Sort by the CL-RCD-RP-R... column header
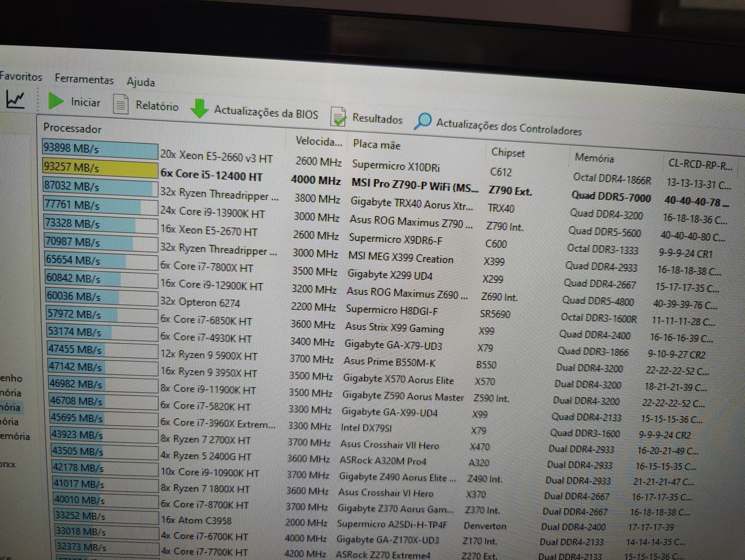This screenshot has width=745, height=560. pyautogui.click(x=700, y=164)
